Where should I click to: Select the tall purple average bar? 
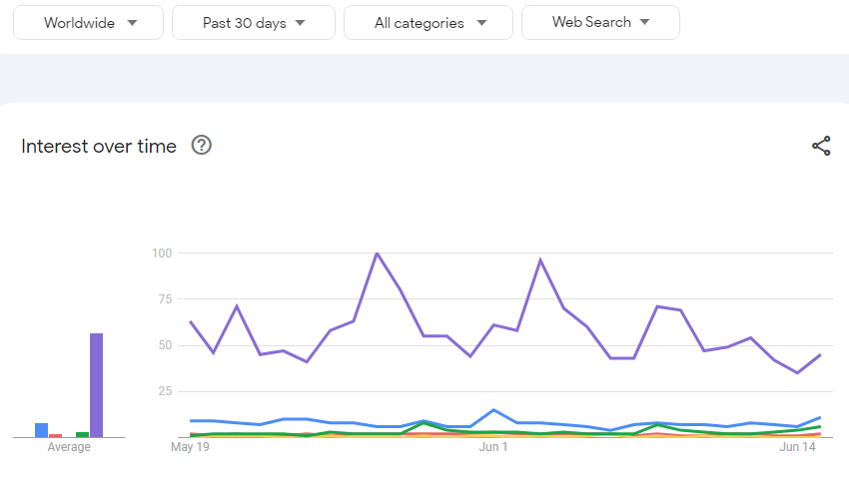coord(96,385)
